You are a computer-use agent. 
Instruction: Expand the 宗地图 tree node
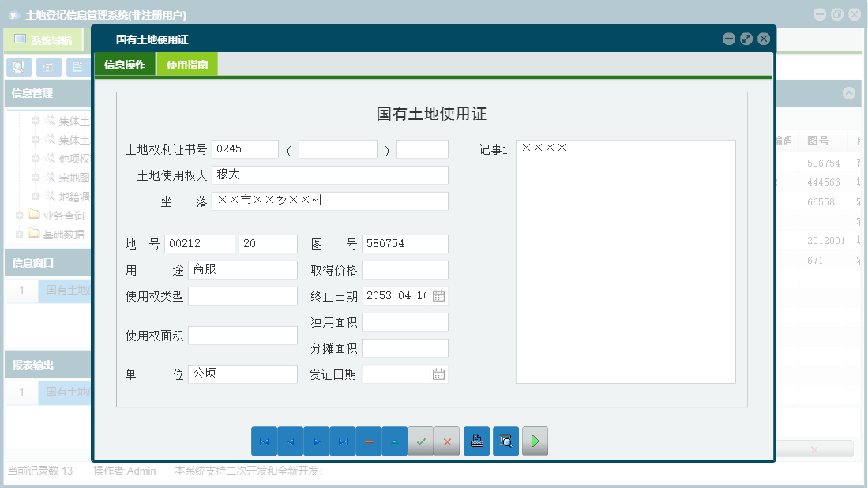point(35,177)
